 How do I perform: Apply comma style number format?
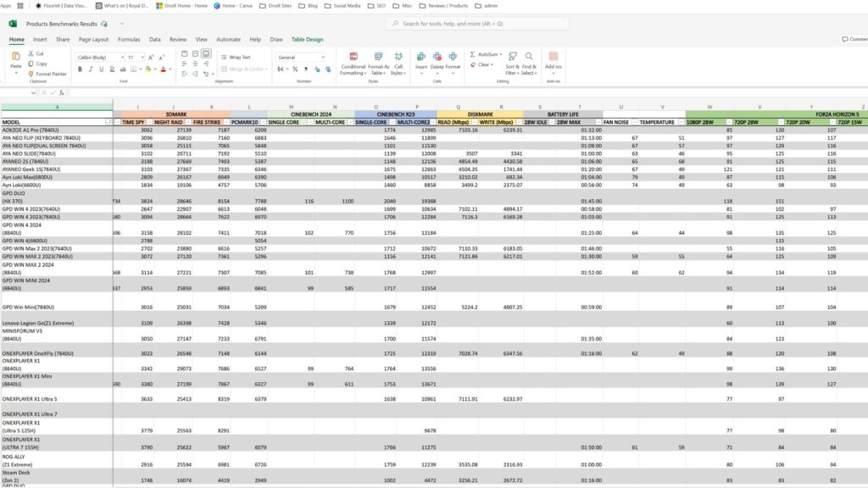(306, 69)
